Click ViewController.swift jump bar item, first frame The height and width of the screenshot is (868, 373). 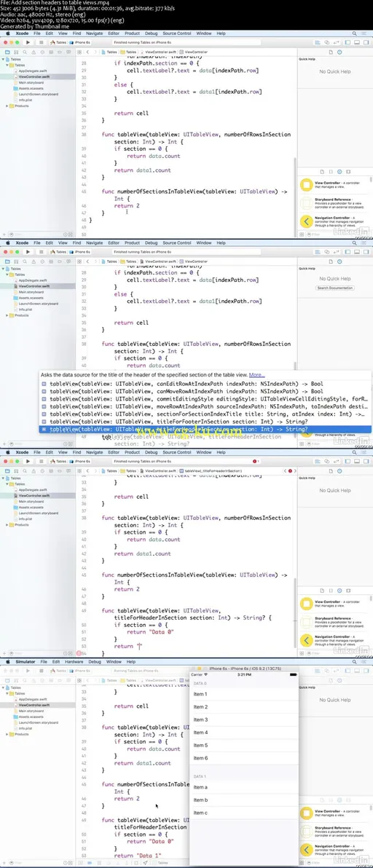pos(161,52)
